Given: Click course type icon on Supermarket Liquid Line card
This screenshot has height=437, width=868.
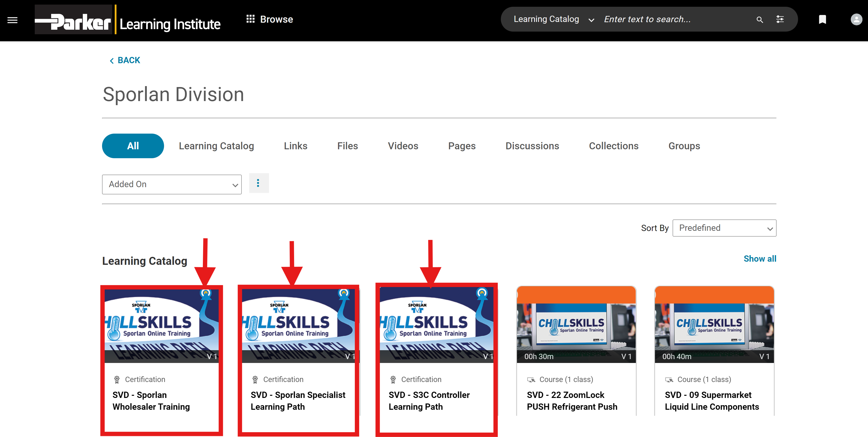Looking at the screenshot, I should 669,380.
